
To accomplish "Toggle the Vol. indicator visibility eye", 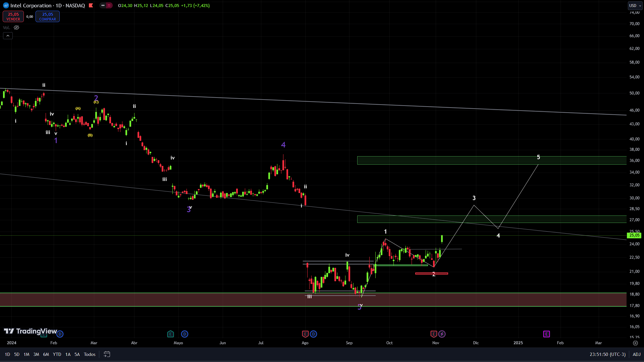I will pyautogui.click(x=16, y=27).
